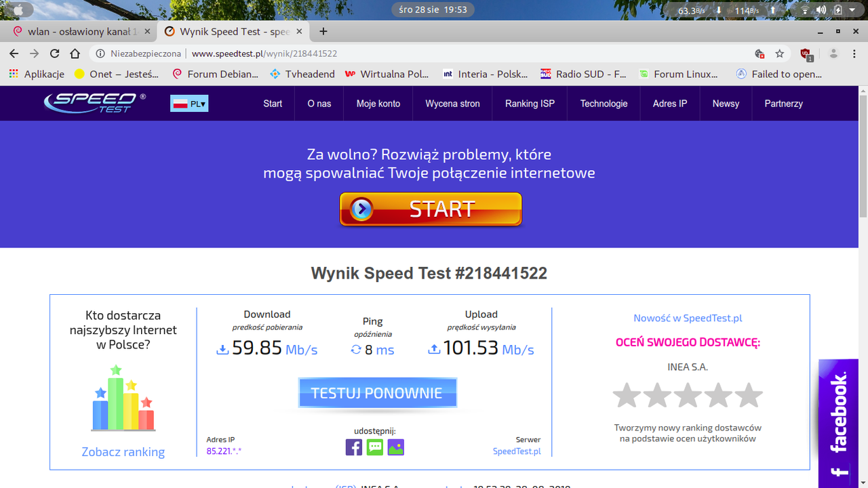Open the Zobacz ranking link
The height and width of the screenshot is (488, 868).
[x=123, y=452]
